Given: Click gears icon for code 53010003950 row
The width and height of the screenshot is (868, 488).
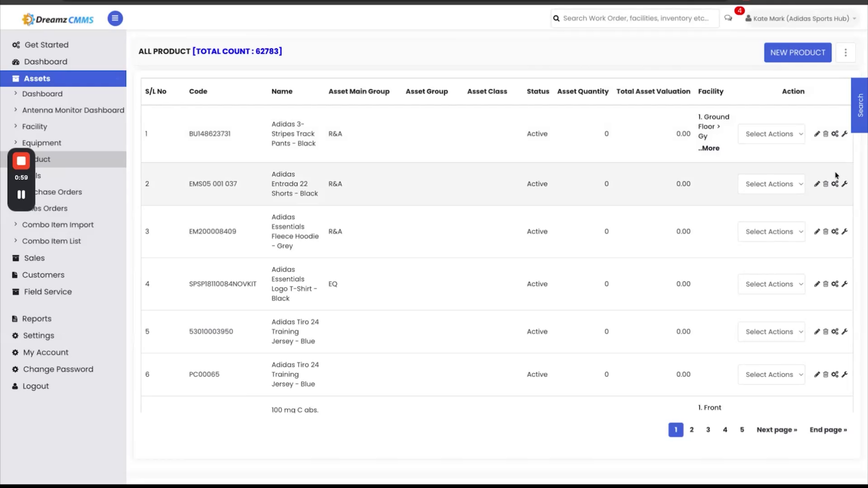Looking at the screenshot, I should [x=835, y=331].
